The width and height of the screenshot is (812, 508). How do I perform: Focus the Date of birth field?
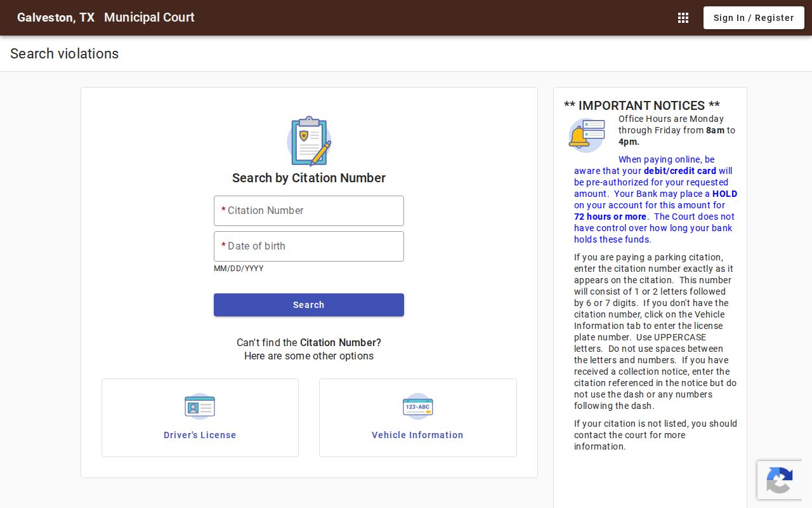coord(309,246)
